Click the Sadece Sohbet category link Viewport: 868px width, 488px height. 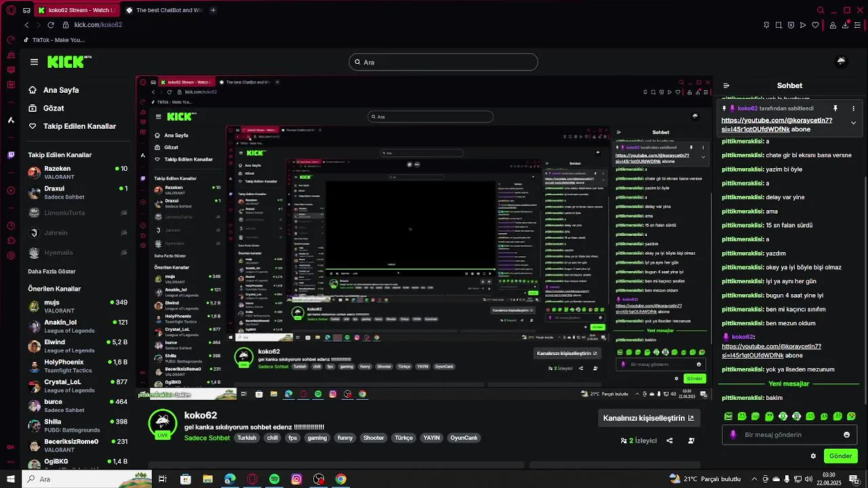pyautogui.click(x=207, y=438)
